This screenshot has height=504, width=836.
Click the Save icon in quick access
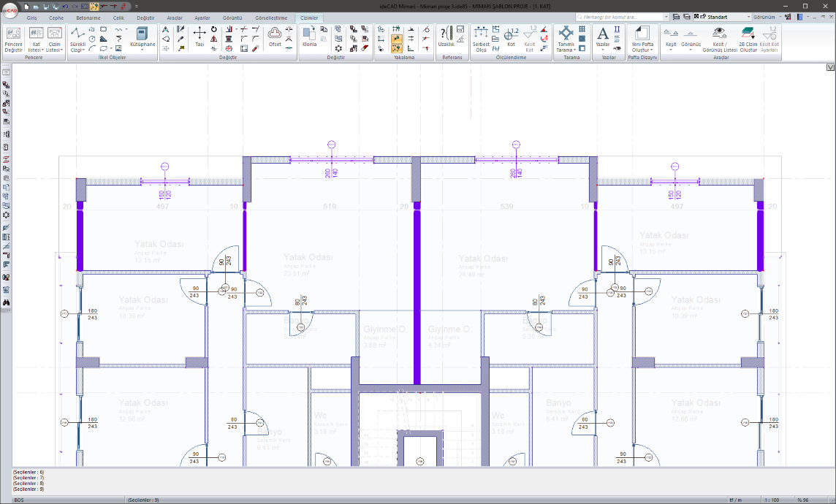tap(46, 7)
